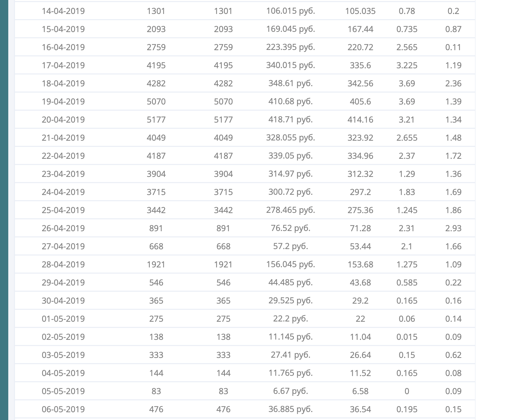Select the 01-05-2019 date cell
This screenshot has width=505, height=420.
(x=63, y=319)
